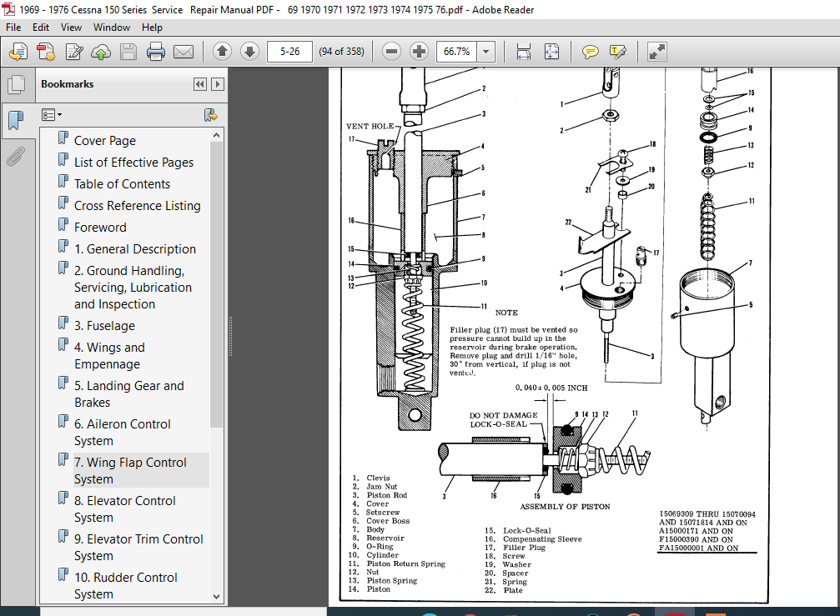840x616 pixels.
Task: Click the fit one full page icon
Action: pos(551,52)
